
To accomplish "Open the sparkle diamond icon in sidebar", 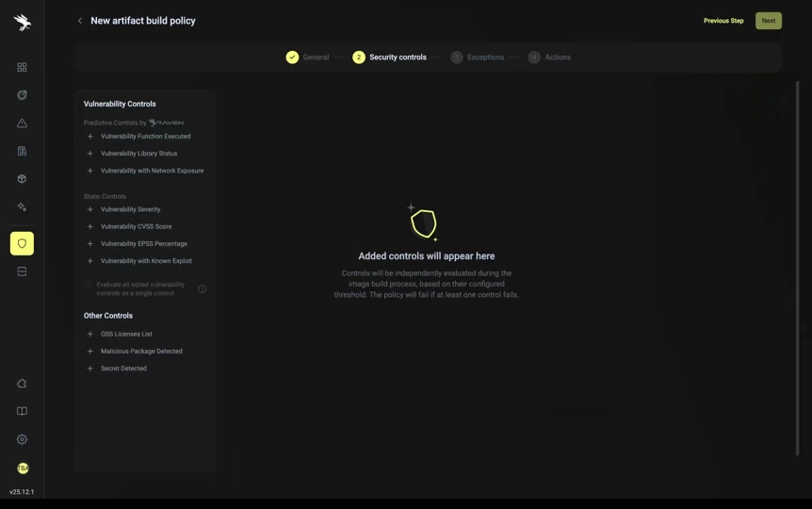I will (22, 206).
